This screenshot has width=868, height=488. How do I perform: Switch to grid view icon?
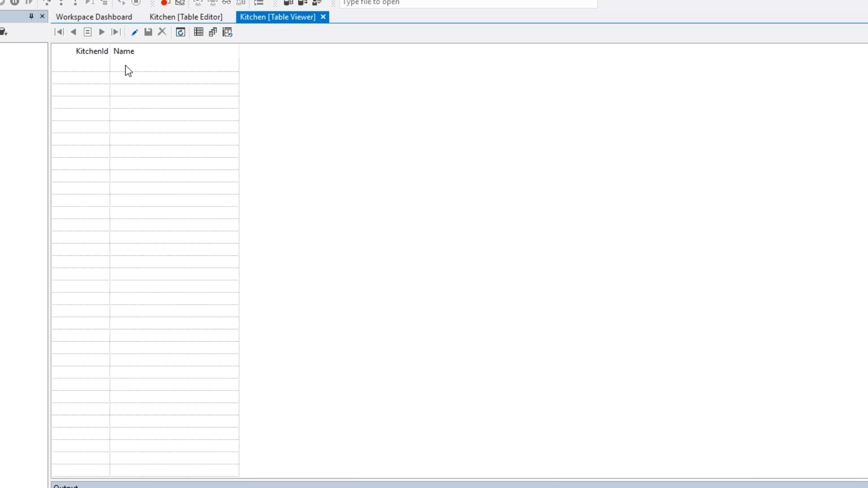coord(198,32)
